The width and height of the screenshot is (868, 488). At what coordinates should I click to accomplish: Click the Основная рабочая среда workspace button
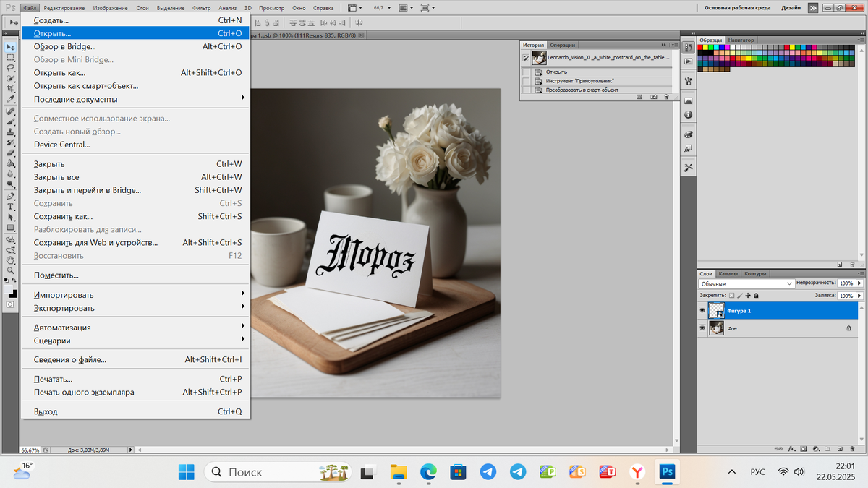pos(736,7)
